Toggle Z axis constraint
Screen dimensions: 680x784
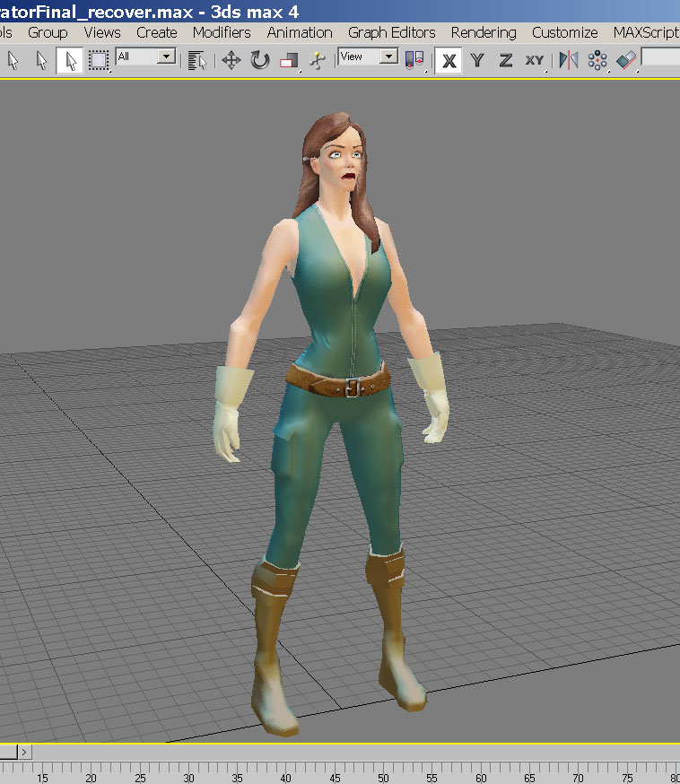pyautogui.click(x=506, y=60)
